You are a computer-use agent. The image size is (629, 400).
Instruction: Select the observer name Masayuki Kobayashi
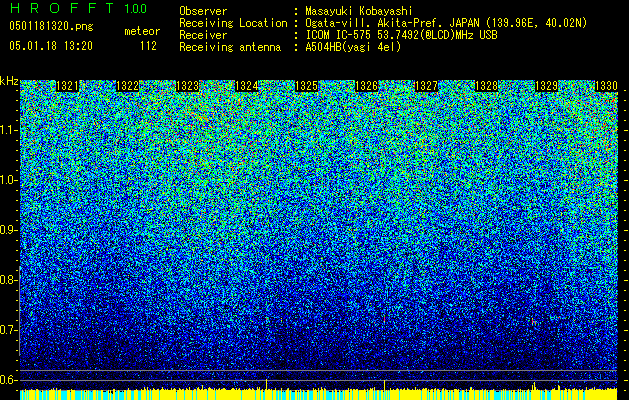[x=359, y=11]
